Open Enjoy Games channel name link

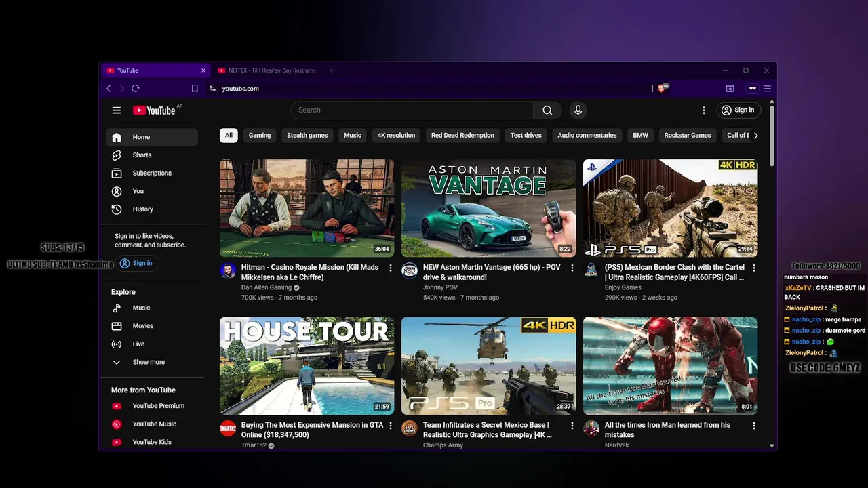pos(623,287)
